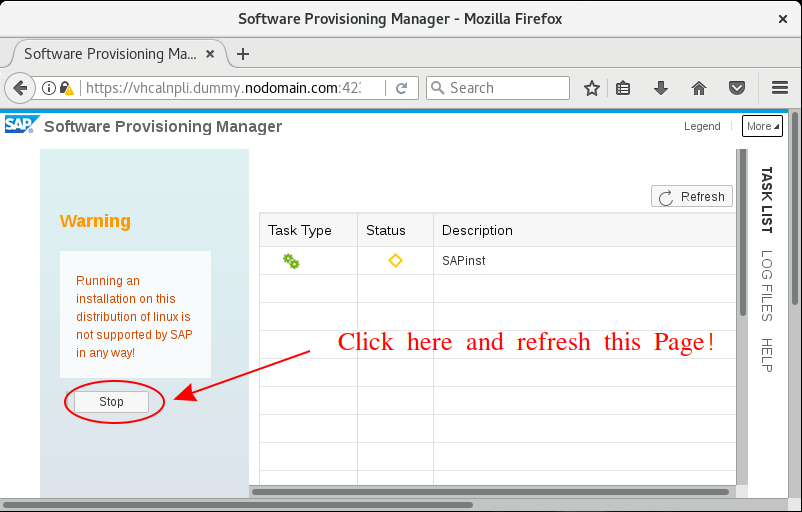Click the Software Provisioning Manager page title
The width and height of the screenshot is (802, 512).
[163, 126]
